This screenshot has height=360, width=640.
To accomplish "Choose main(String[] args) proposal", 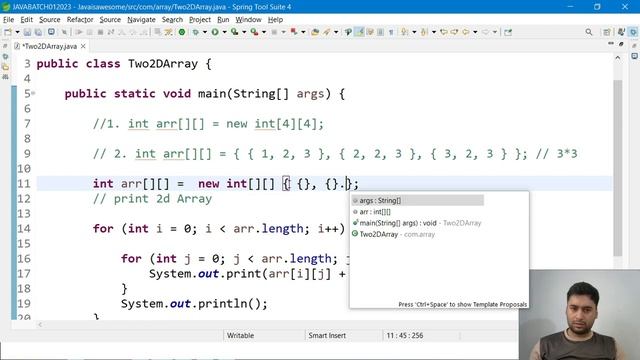I will [x=418, y=223].
